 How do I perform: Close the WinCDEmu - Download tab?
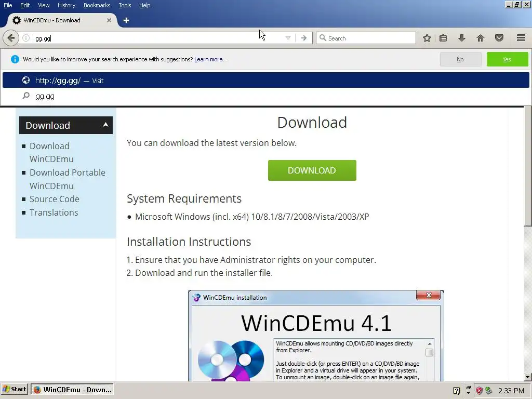(x=109, y=20)
